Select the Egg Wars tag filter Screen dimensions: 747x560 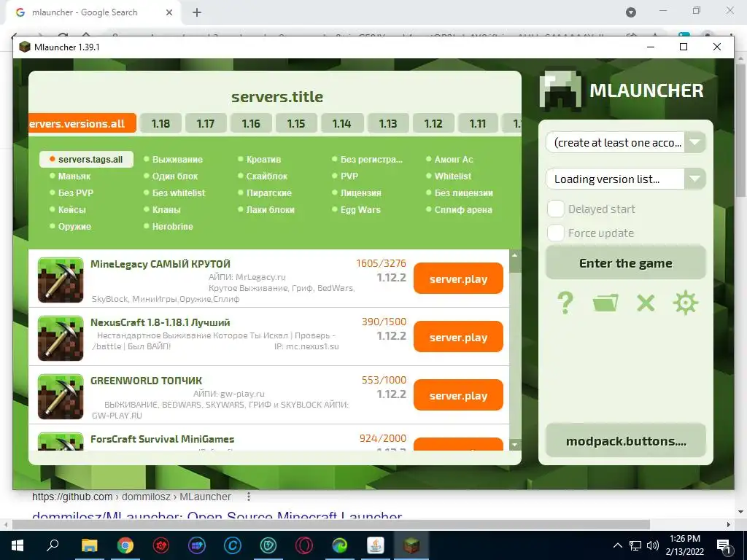(356, 209)
